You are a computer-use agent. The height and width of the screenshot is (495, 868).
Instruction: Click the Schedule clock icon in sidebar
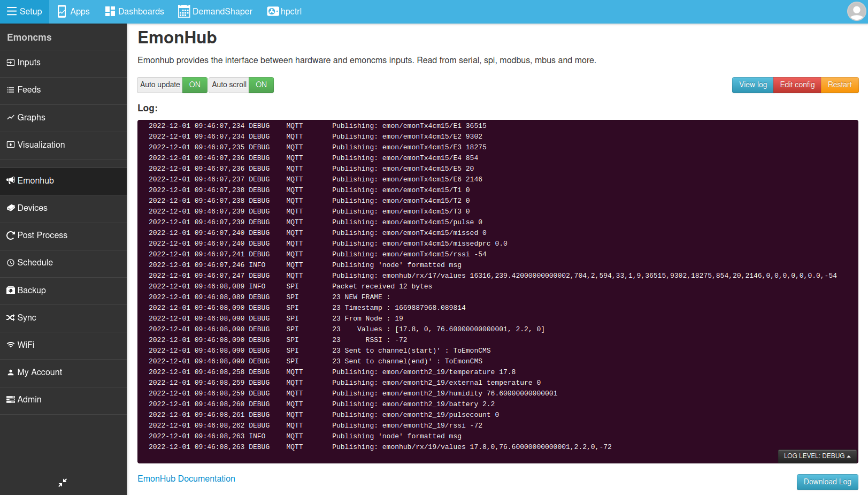tap(10, 263)
